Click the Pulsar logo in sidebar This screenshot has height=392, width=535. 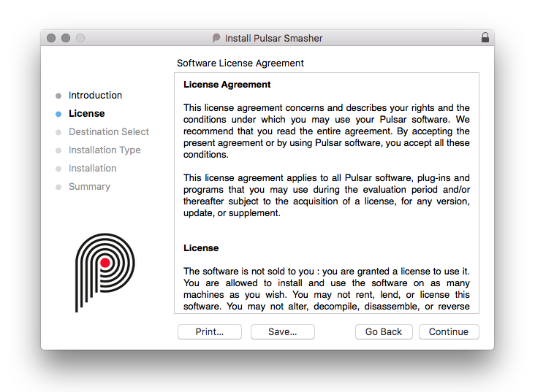[105, 272]
